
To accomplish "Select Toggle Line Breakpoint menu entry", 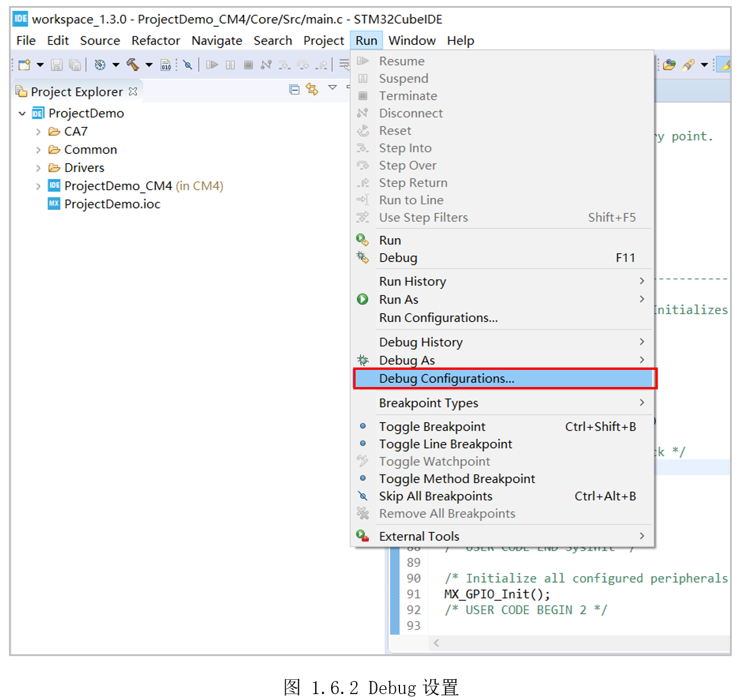I will coord(445,444).
